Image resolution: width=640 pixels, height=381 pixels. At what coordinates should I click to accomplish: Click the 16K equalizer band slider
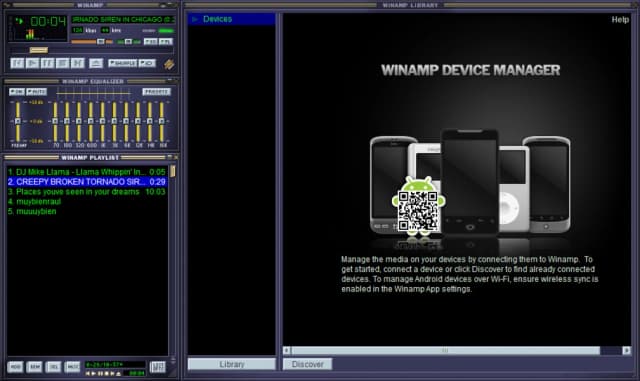[162, 121]
